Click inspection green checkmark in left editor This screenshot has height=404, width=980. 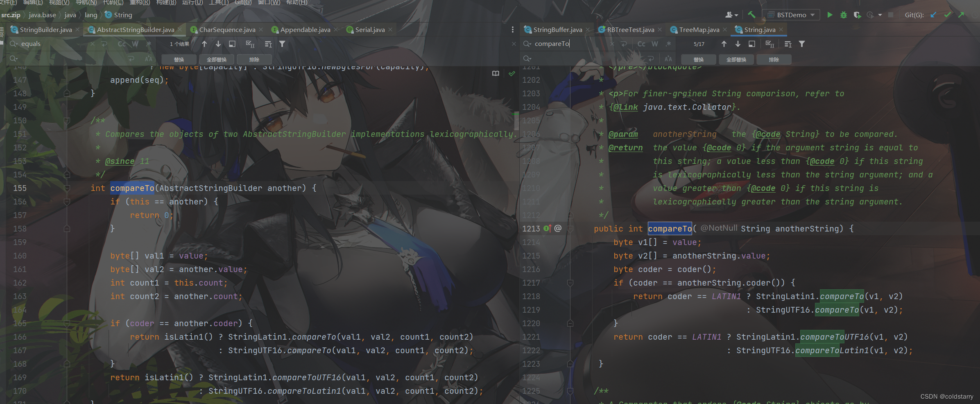pyautogui.click(x=512, y=73)
